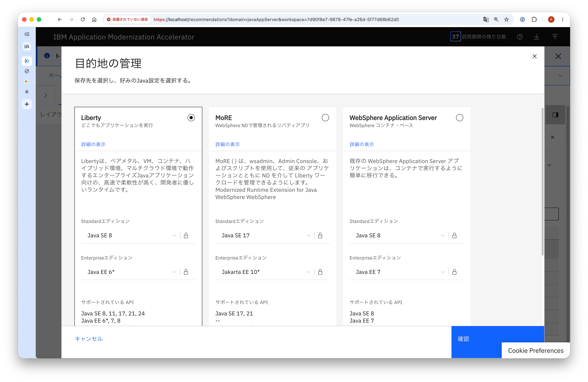The width and height of the screenshot is (588, 382).
Task: Select the Liberty radio button
Action: click(x=191, y=118)
